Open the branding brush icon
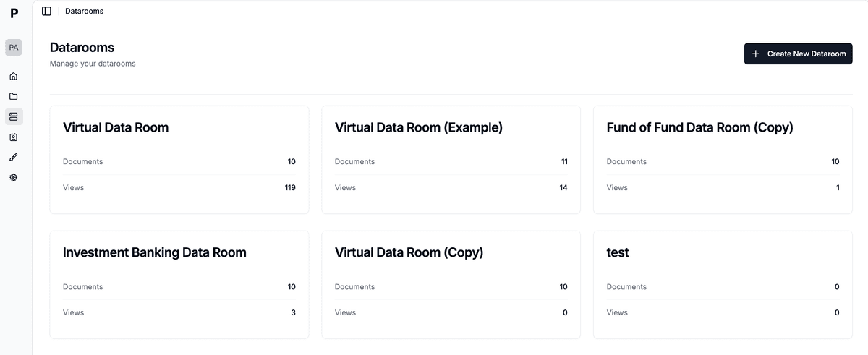 point(14,157)
